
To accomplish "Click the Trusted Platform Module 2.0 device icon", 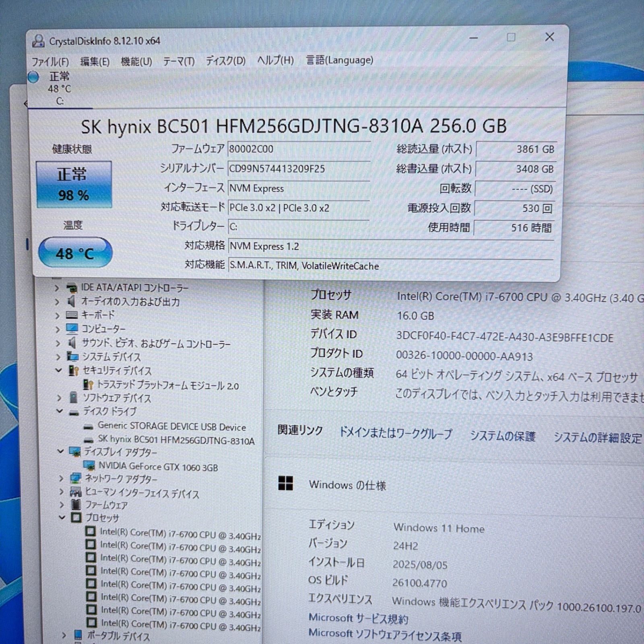I will tap(88, 384).
